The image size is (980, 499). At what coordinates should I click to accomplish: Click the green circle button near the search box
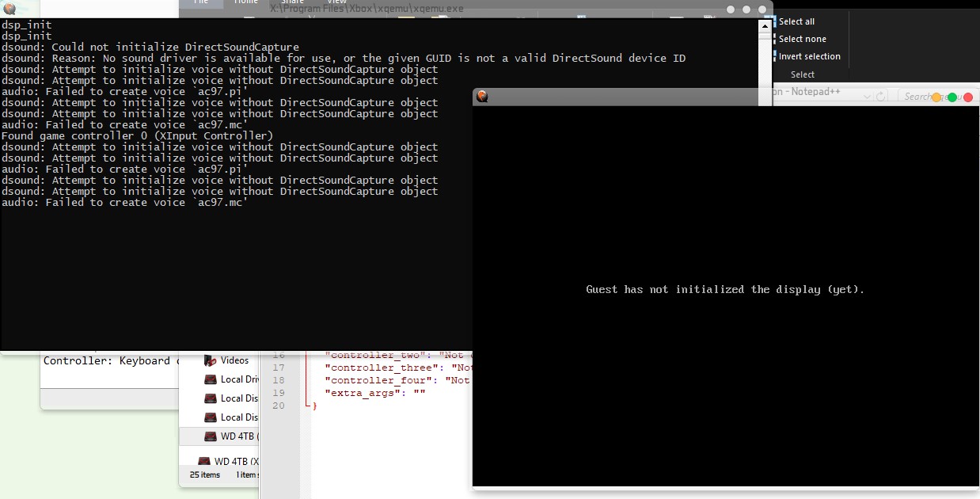coord(952,97)
